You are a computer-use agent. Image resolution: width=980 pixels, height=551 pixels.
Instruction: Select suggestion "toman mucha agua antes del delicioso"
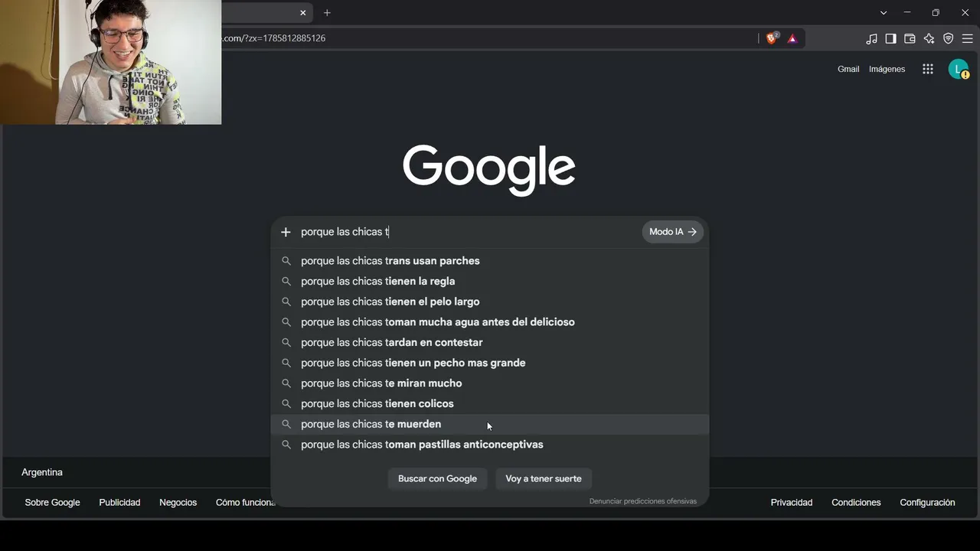pyautogui.click(x=490, y=322)
